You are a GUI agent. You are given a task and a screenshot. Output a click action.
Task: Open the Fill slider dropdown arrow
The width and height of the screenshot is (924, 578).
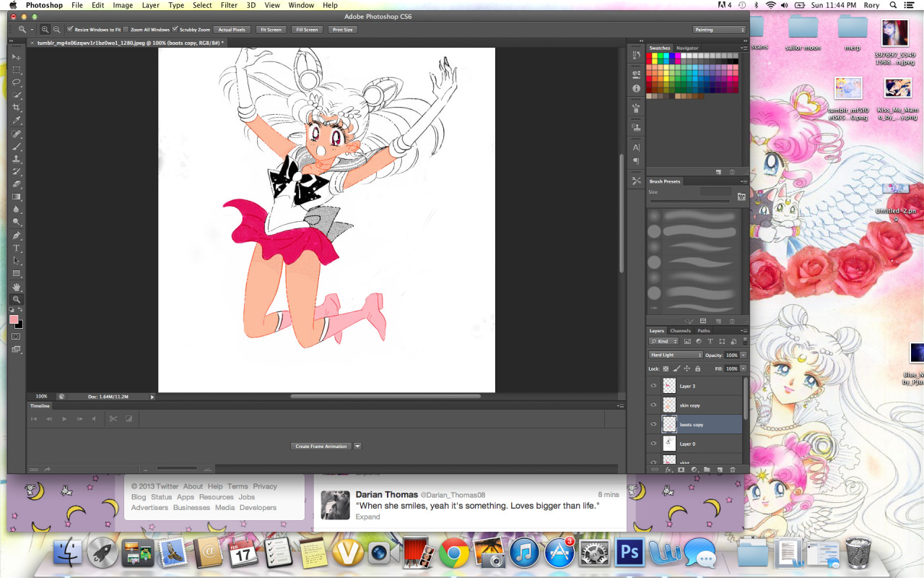point(744,368)
